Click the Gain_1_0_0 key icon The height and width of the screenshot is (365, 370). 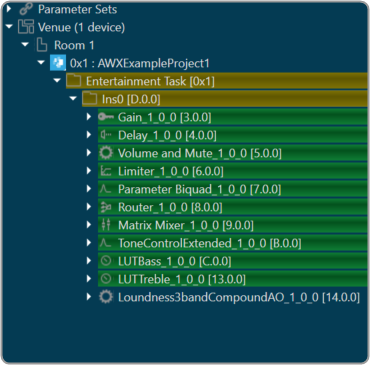point(106,117)
